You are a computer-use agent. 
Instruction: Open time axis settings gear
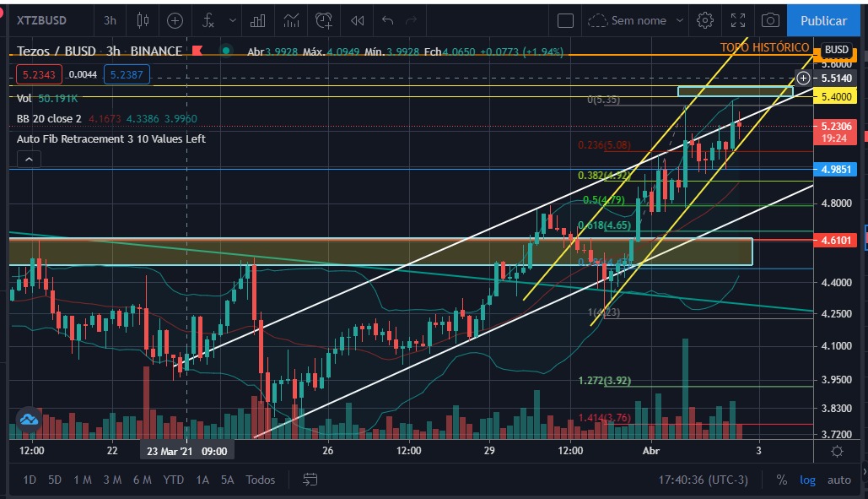point(837,451)
